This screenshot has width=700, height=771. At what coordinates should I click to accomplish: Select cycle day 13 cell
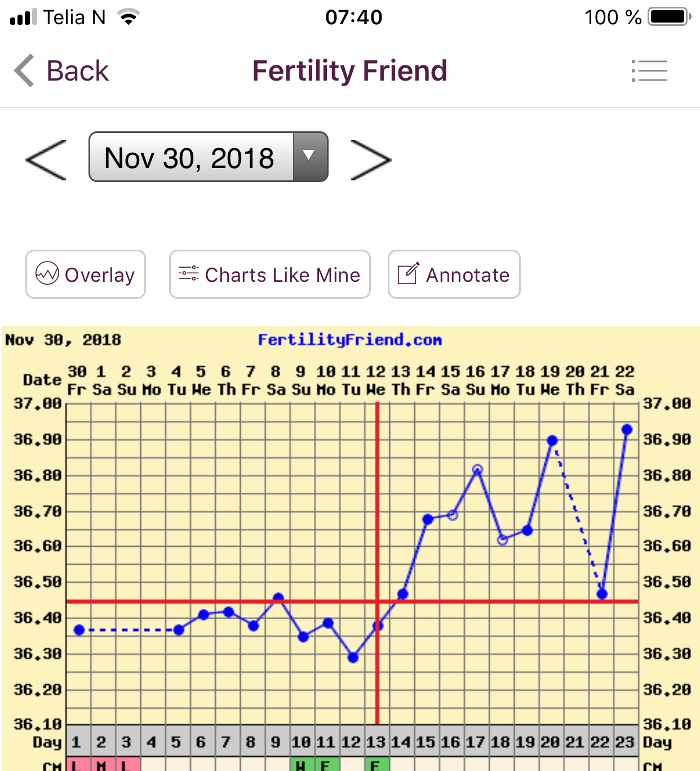(376, 742)
